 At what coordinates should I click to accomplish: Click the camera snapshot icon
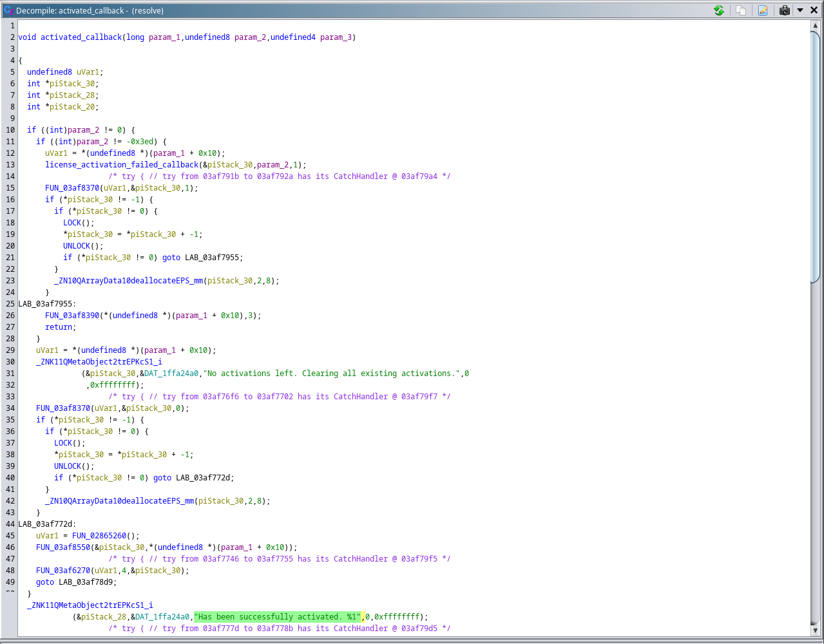click(x=785, y=10)
